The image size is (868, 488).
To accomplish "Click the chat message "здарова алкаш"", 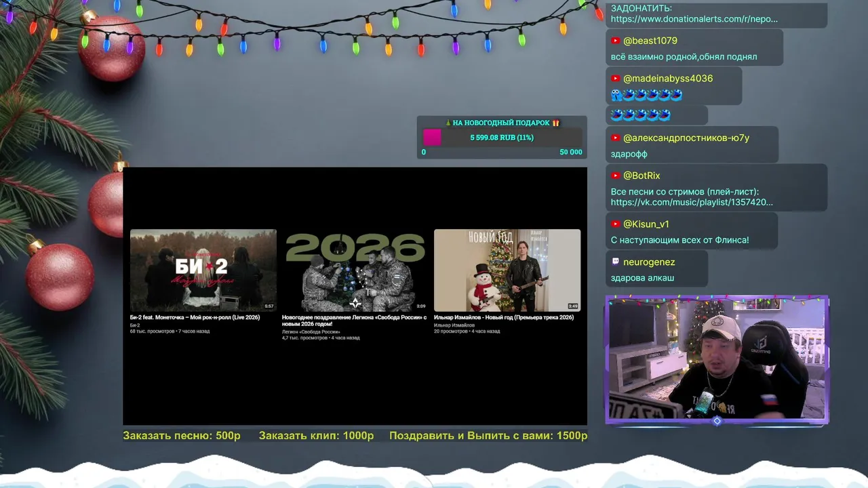I will [x=642, y=278].
